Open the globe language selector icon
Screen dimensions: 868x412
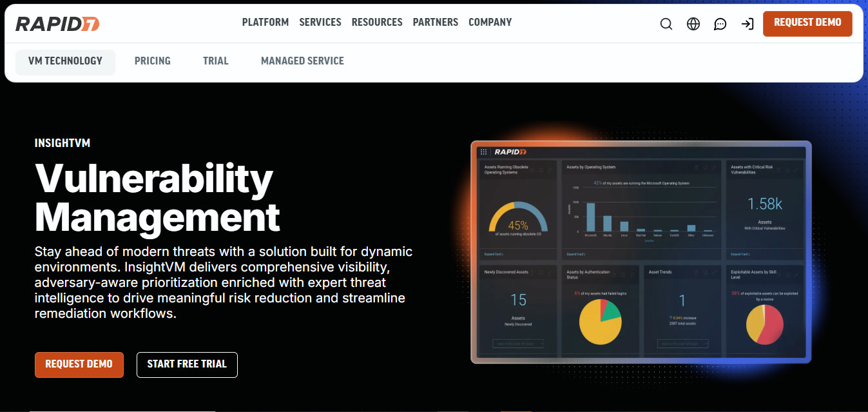693,23
